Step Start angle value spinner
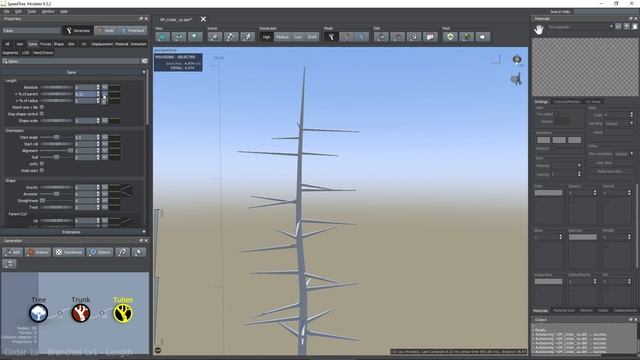Screen dimensions: 640x360 tap(98, 137)
